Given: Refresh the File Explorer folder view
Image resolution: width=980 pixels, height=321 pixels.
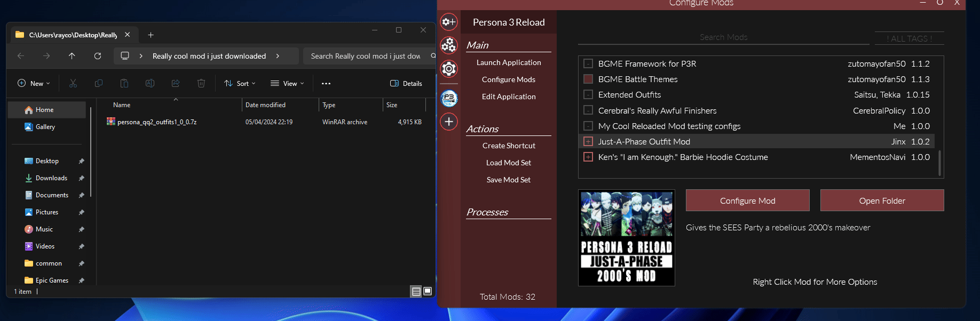Looking at the screenshot, I should pyautogui.click(x=98, y=56).
